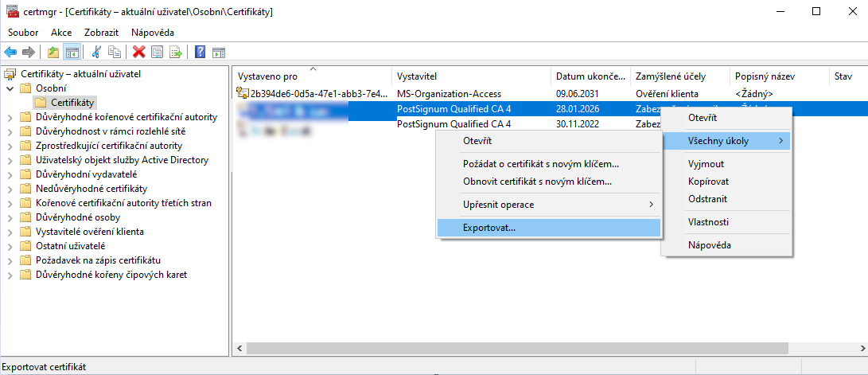
Task: Sort by the Datum ukončení column header
Action: tap(589, 76)
